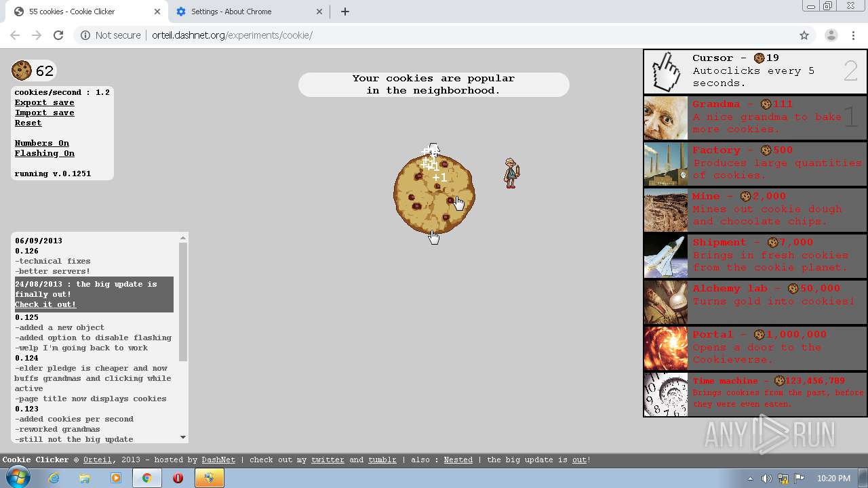Open the Chrome three-dot menu
Image resolution: width=868 pixels, height=488 pixels.
[x=853, y=35]
